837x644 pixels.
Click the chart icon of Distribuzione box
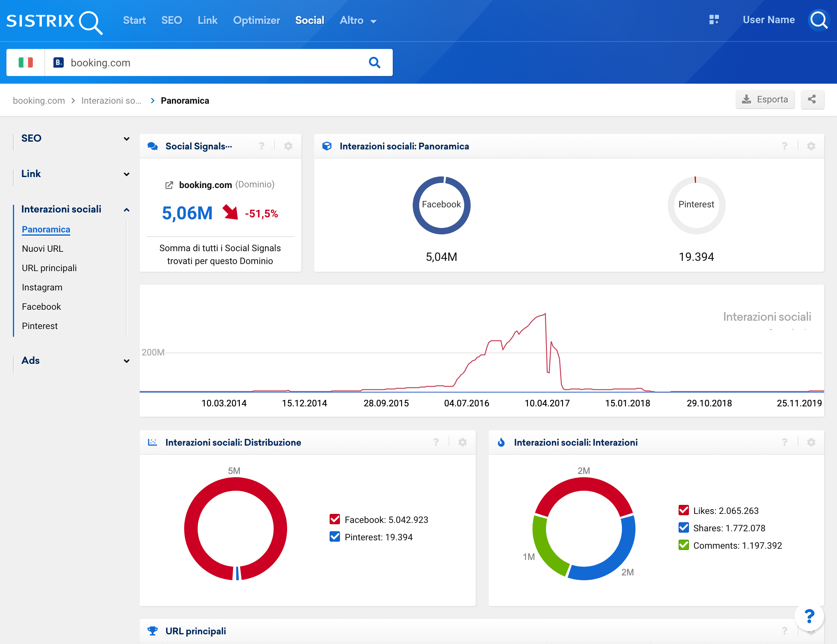click(x=153, y=442)
